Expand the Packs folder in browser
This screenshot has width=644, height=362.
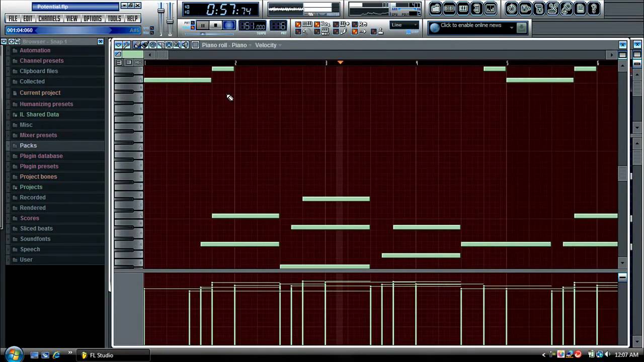tap(15, 145)
